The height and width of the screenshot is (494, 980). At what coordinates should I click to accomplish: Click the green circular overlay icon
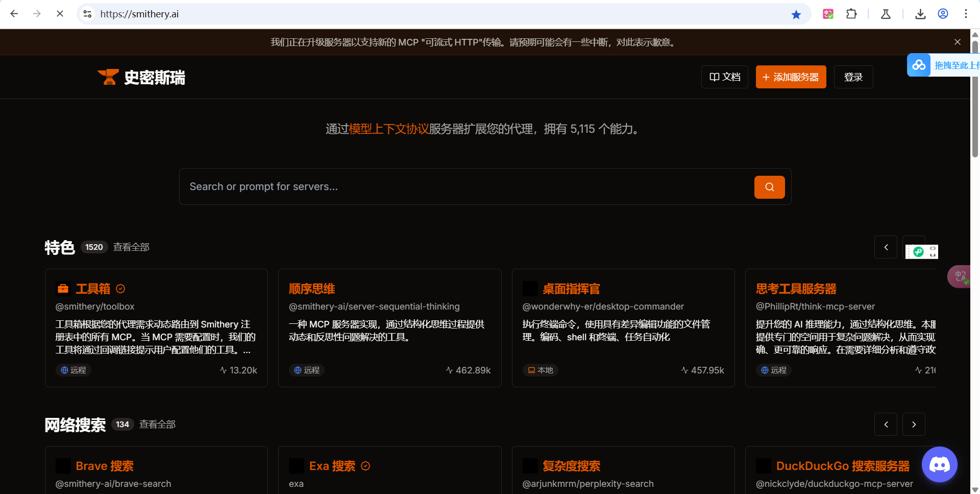918,251
